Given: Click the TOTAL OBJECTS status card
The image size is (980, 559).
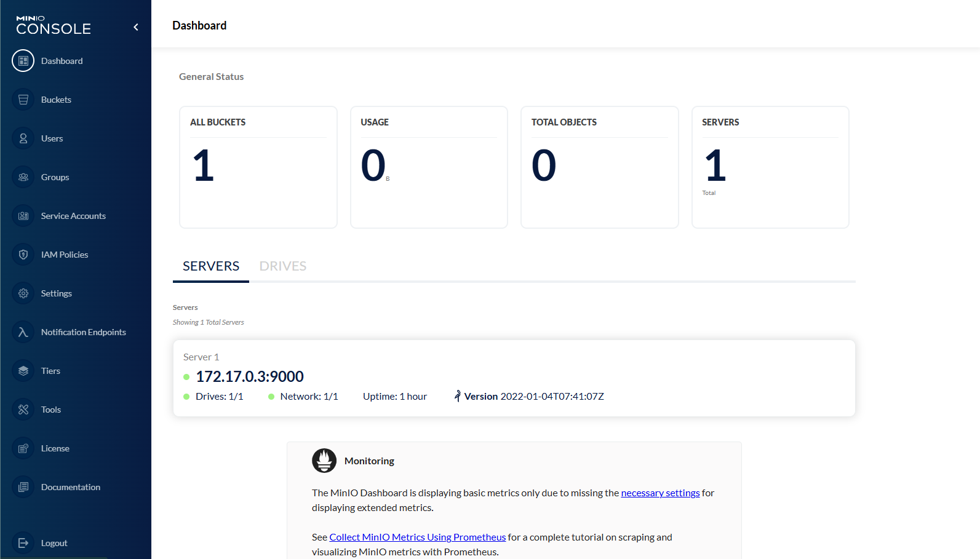Looking at the screenshot, I should (600, 167).
